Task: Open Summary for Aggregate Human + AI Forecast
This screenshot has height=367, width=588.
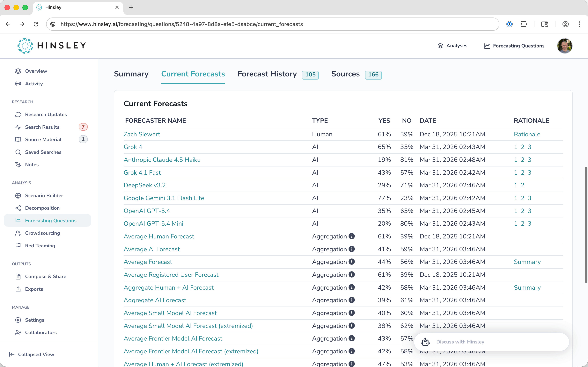Action: pyautogui.click(x=527, y=287)
